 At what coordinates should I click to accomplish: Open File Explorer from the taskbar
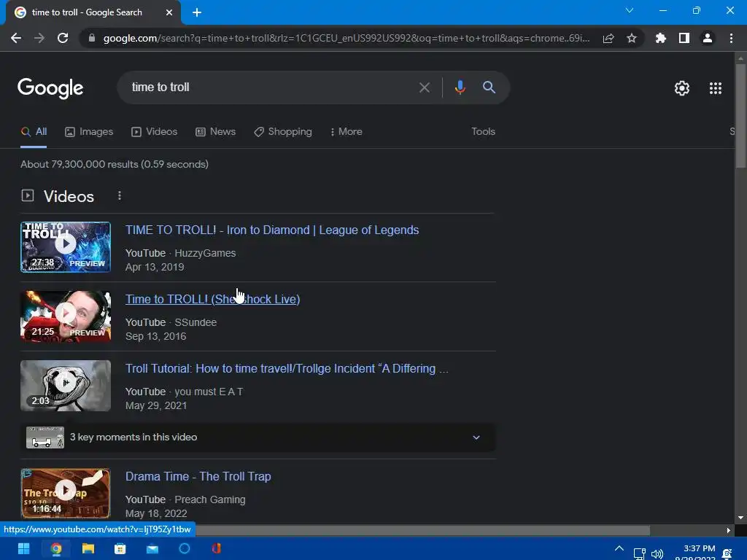click(x=88, y=548)
